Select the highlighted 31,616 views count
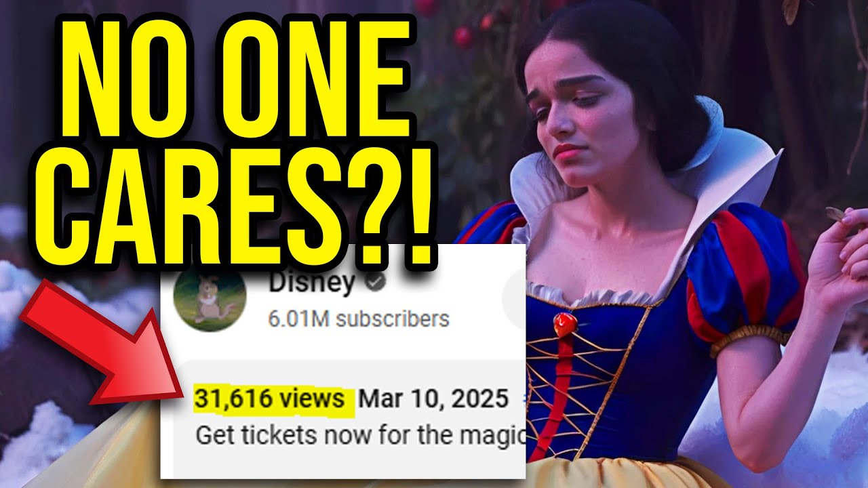868x488 pixels. (269, 400)
